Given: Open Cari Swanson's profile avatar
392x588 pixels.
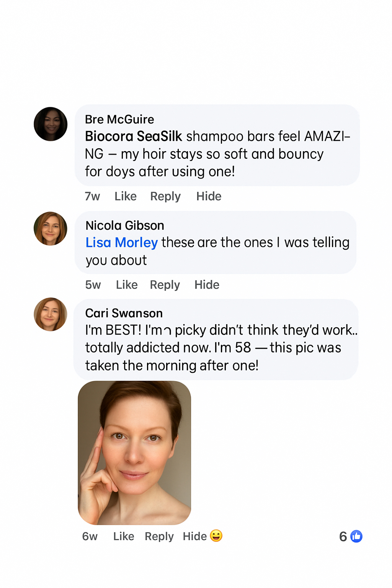Looking at the screenshot, I should click(51, 314).
